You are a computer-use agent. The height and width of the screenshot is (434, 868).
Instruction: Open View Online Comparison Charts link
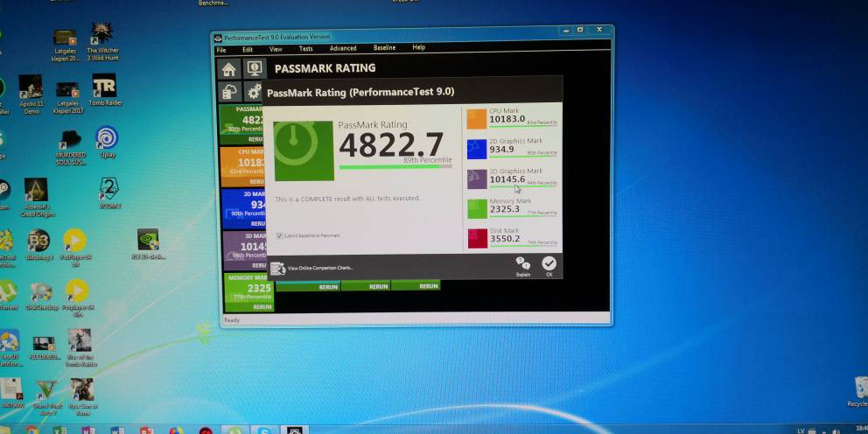click(x=320, y=268)
